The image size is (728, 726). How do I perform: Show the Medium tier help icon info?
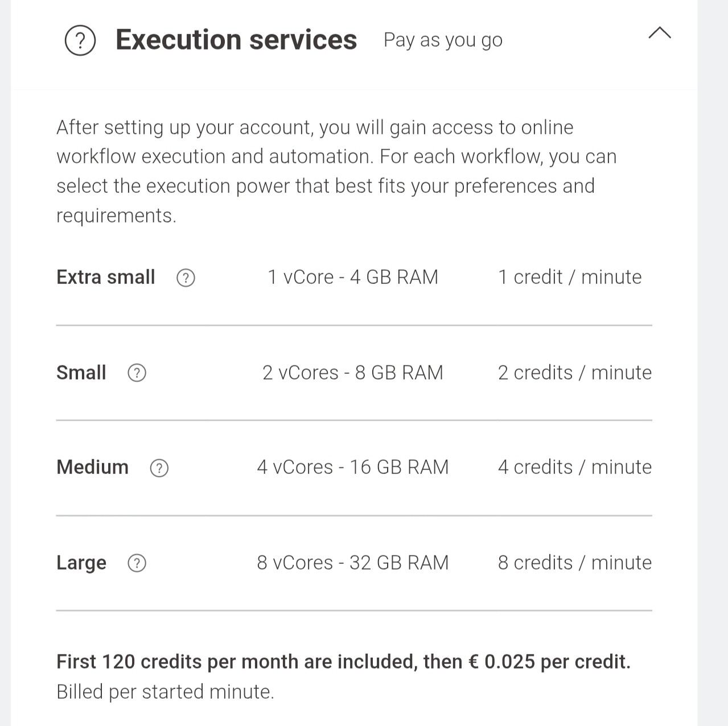point(159,468)
